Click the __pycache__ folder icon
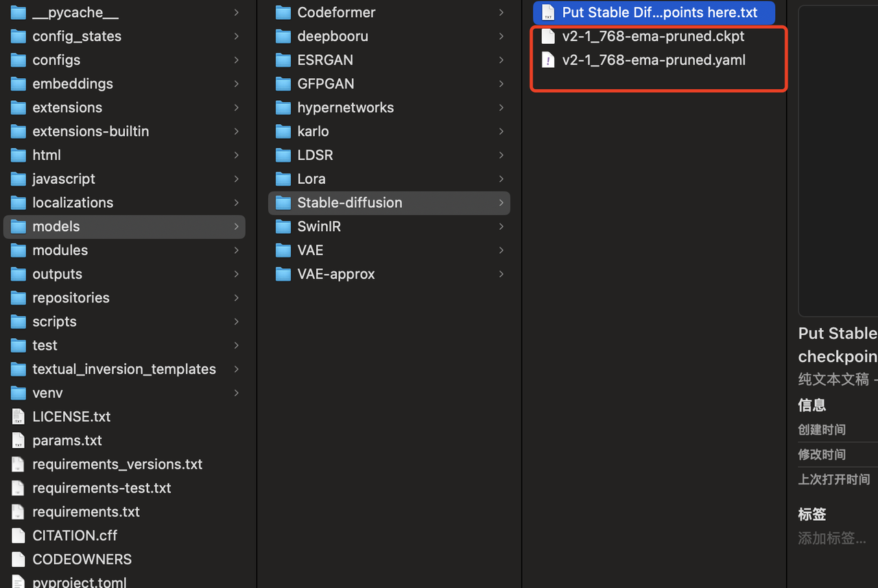This screenshot has width=878, height=588. [x=19, y=12]
